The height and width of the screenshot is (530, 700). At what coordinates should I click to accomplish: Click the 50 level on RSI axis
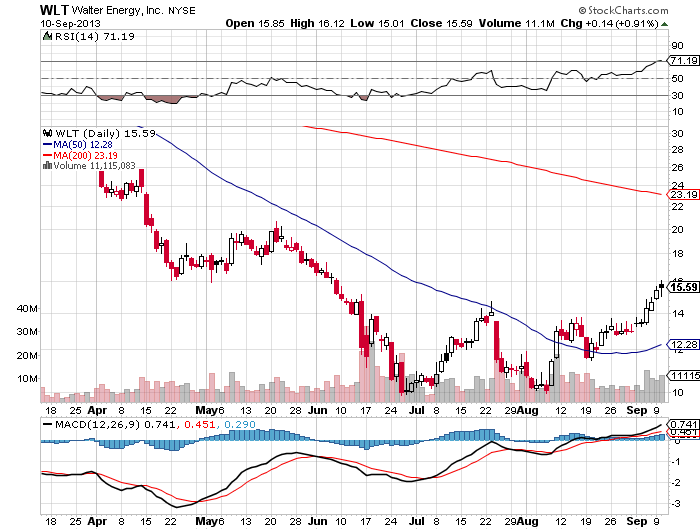click(x=677, y=79)
